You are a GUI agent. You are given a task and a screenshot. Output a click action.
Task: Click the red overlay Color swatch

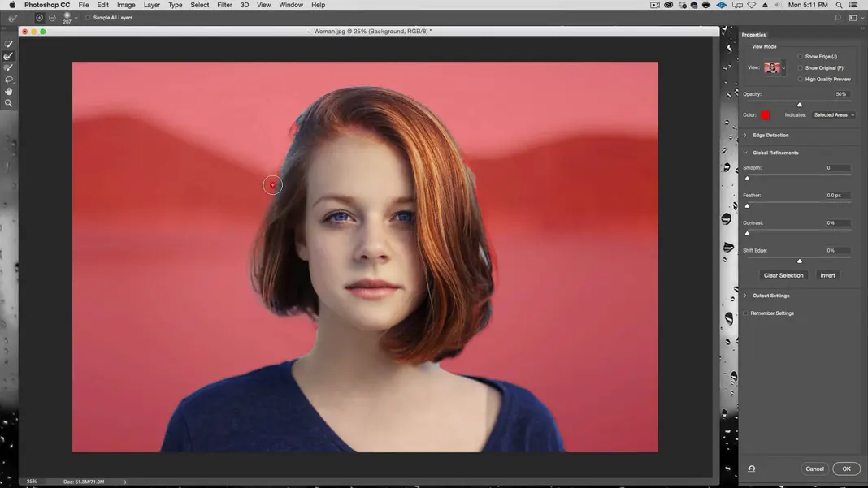click(x=765, y=115)
